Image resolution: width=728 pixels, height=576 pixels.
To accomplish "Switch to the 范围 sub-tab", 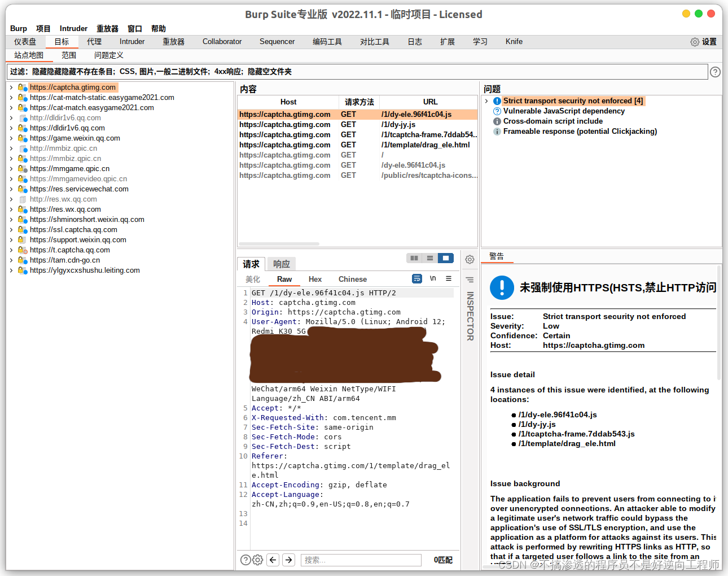I will (69, 55).
